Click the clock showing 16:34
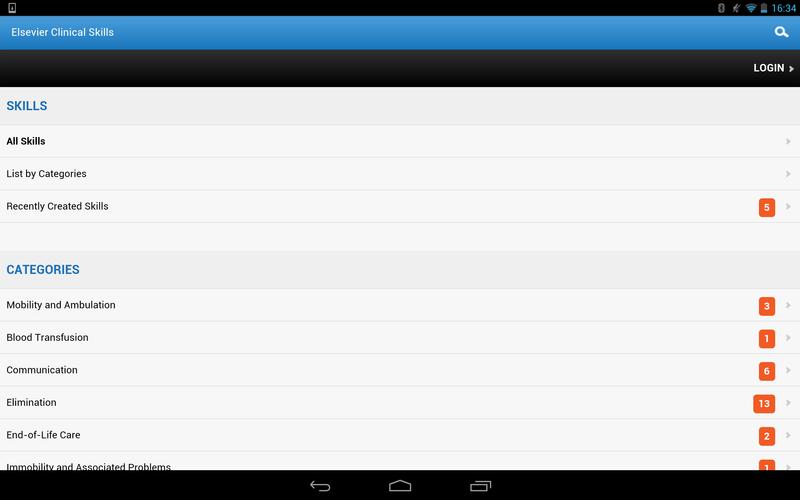This screenshot has height=500, width=800. [x=784, y=8]
